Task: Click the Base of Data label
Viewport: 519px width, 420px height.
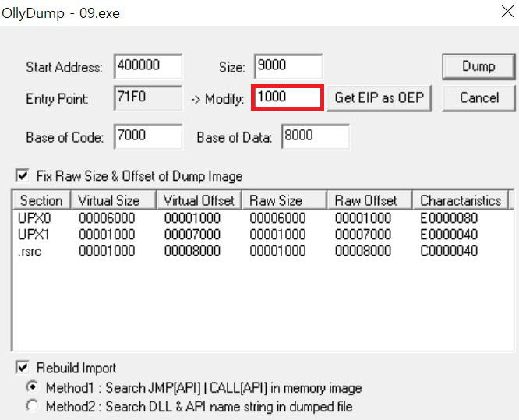Action: [x=235, y=137]
